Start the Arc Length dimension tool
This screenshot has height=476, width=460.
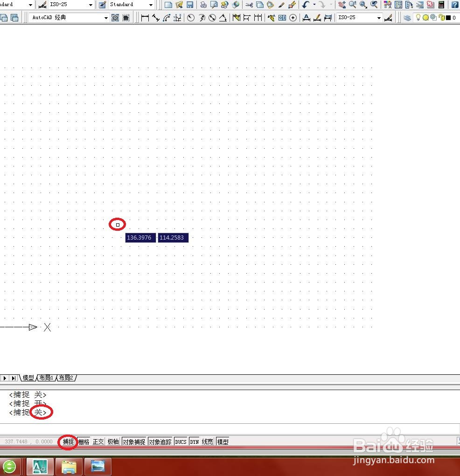coord(167,18)
